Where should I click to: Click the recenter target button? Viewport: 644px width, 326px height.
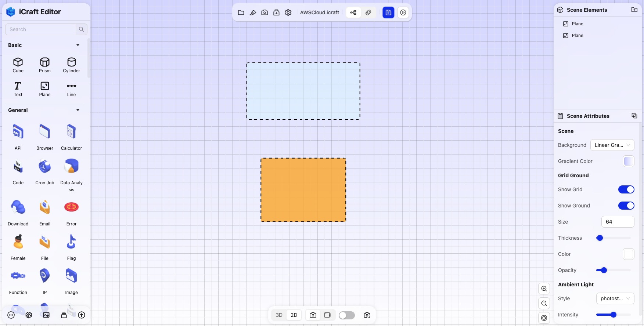(544, 318)
